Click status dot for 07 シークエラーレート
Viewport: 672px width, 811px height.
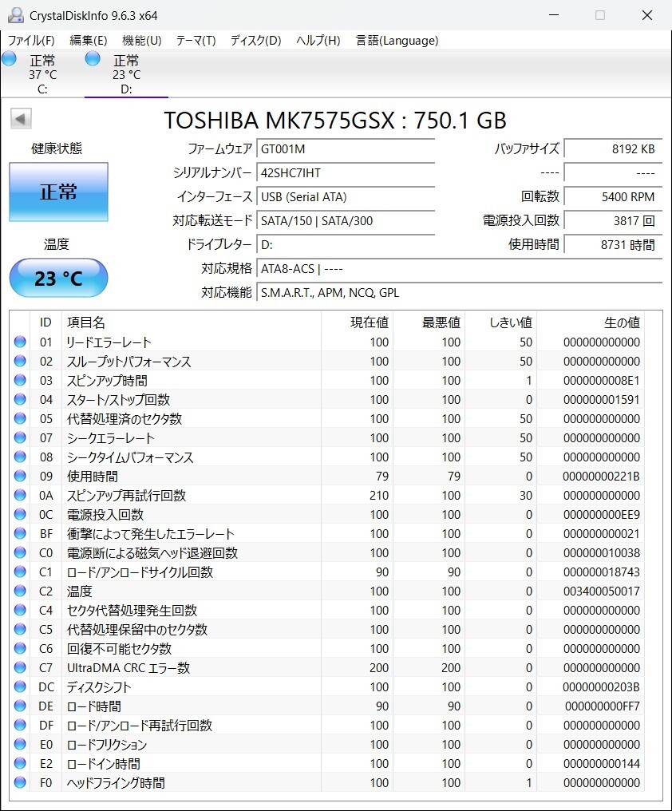[20, 437]
